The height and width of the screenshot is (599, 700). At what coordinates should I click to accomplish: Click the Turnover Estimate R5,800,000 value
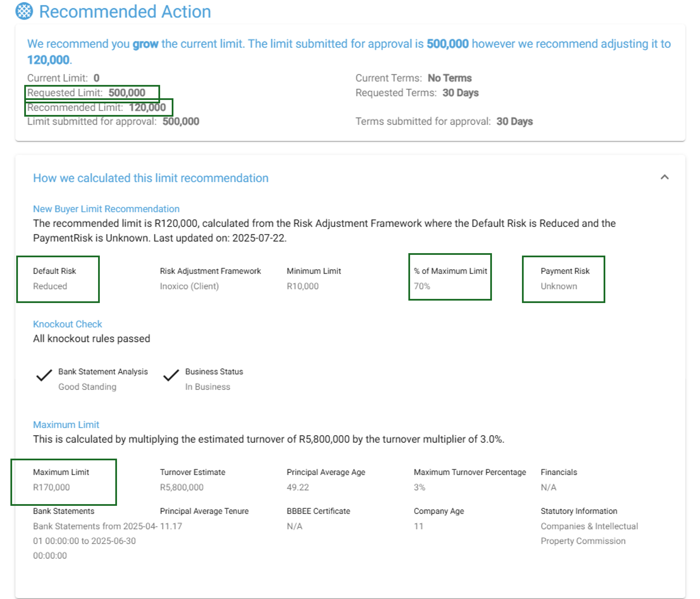pos(181,487)
